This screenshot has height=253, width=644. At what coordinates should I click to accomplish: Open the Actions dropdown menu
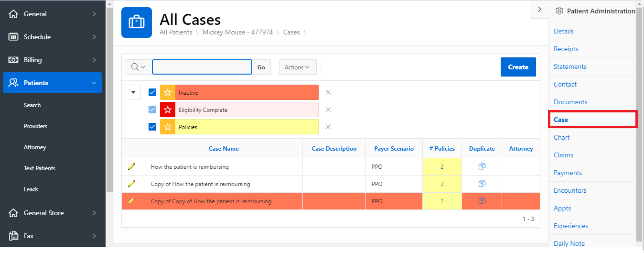[298, 67]
